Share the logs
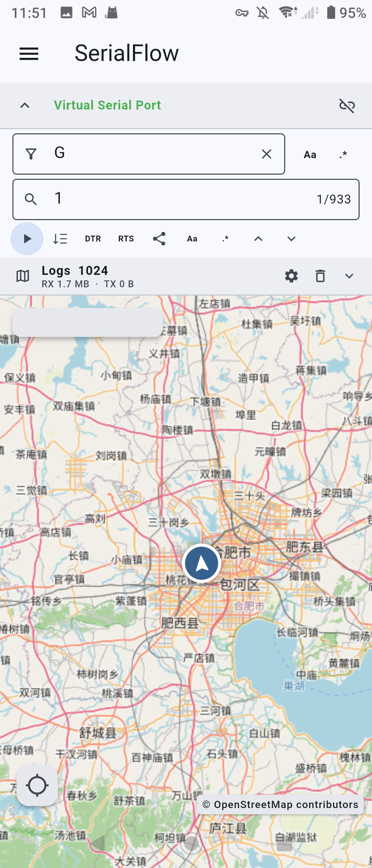Image resolution: width=372 pixels, height=868 pixels. [x=159, y=239]
